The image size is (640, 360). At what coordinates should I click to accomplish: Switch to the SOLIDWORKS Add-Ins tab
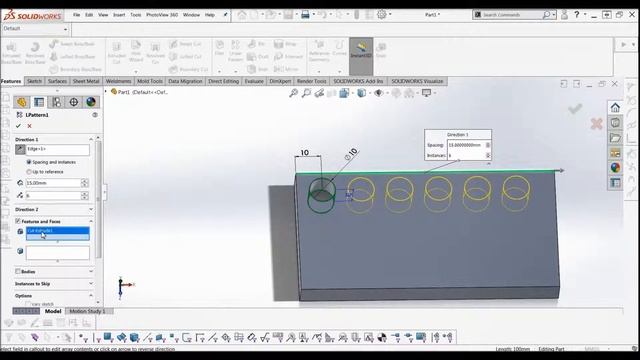(x=358, y=81)
